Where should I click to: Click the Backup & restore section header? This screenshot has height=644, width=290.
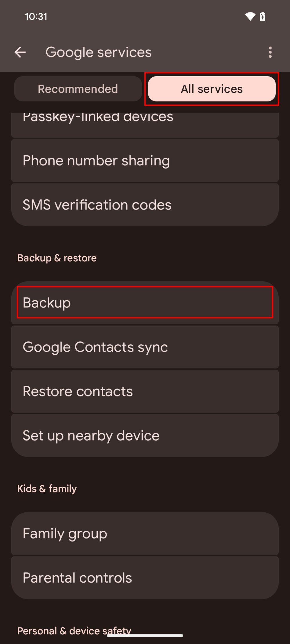(x=57, y=258)
